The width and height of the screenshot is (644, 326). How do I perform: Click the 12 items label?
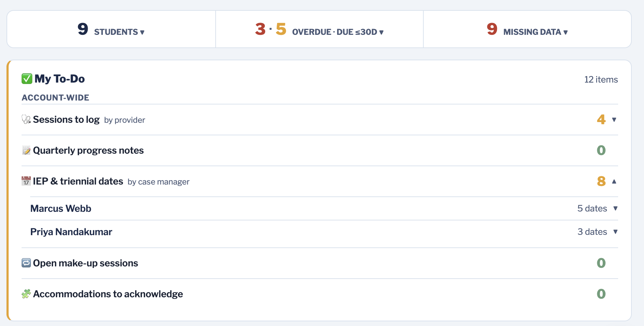(x=601, y=79)
